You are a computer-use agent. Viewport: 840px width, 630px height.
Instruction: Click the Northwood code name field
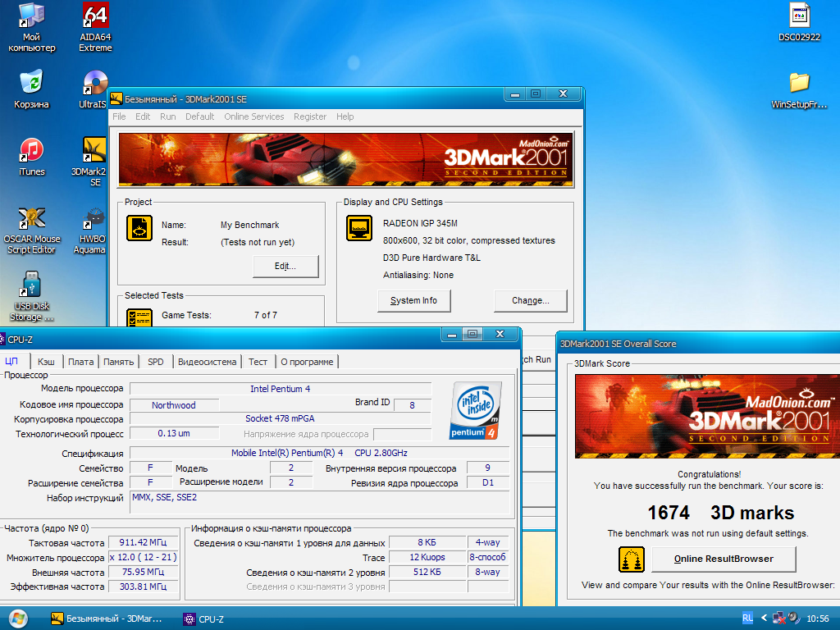[x=174, y=405]
